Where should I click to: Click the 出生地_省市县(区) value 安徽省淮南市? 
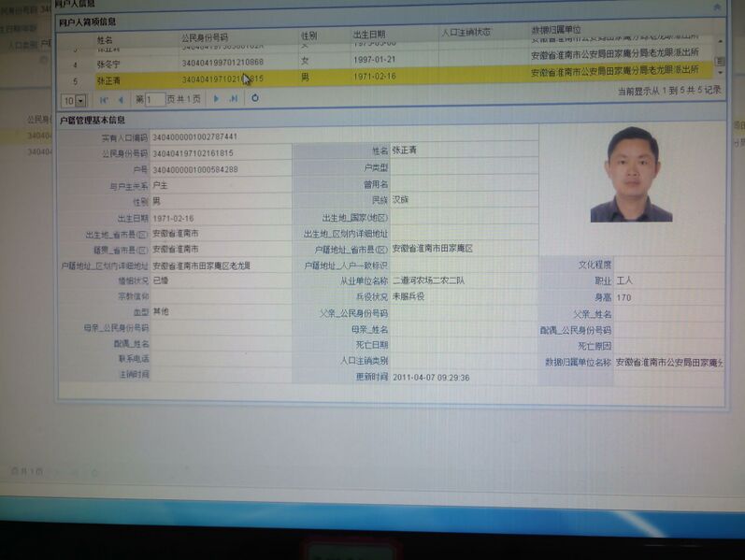click(x=176, y=234)
